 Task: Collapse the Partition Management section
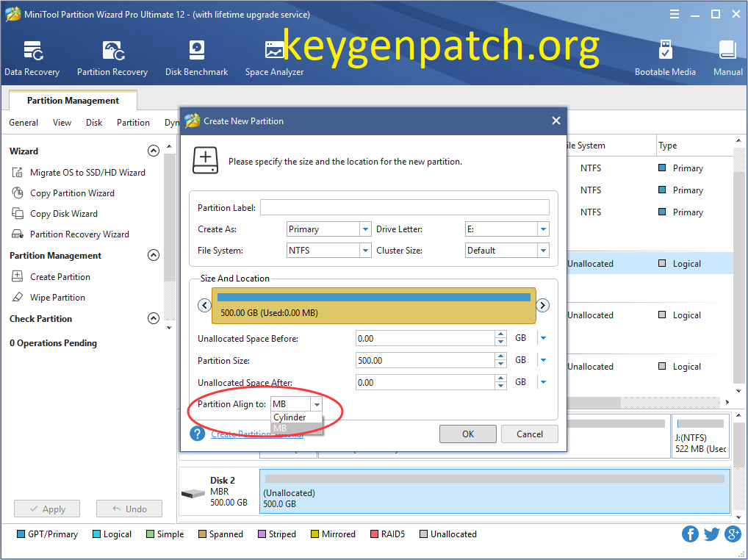(x=153, y=255)
